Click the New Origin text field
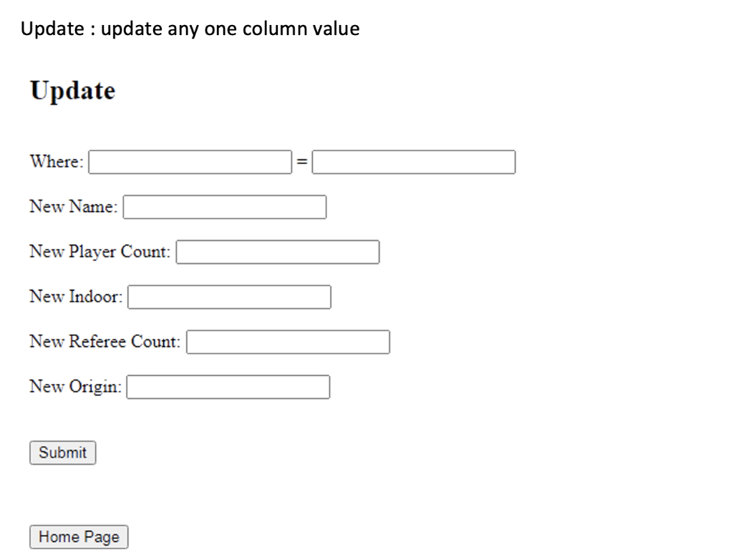The image size is (733, 560). (228, 387)
